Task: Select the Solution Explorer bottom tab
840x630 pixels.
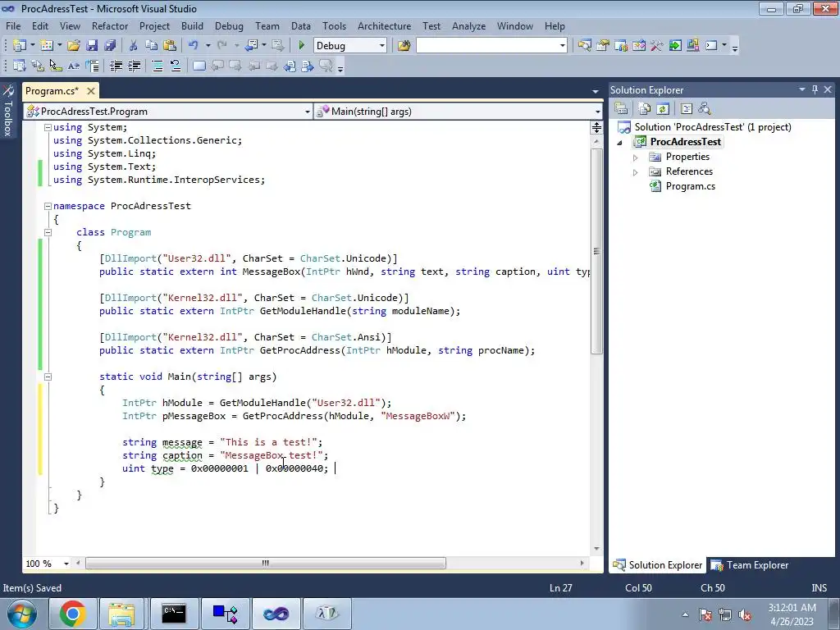Action: pyautogui.click(x=657, y=564)
